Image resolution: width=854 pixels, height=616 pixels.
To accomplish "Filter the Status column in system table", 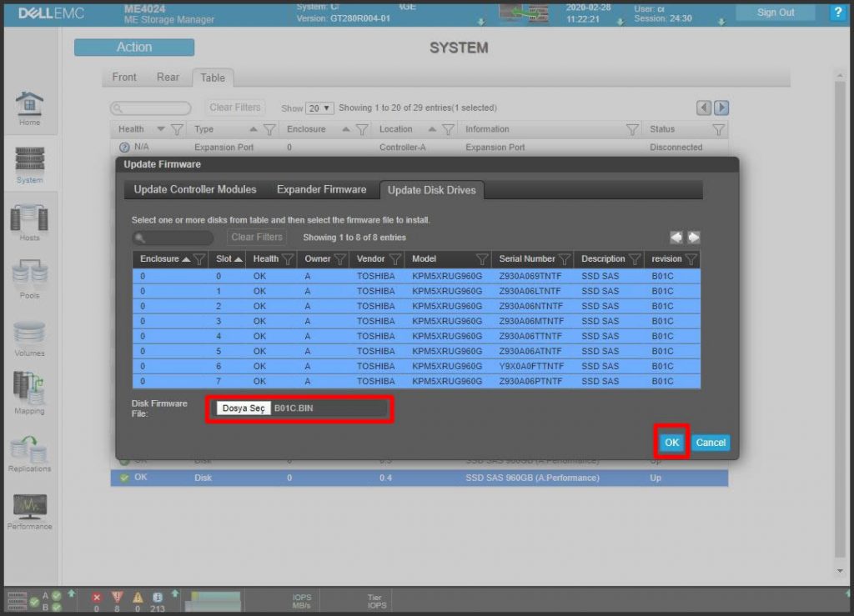I will 718,129.
